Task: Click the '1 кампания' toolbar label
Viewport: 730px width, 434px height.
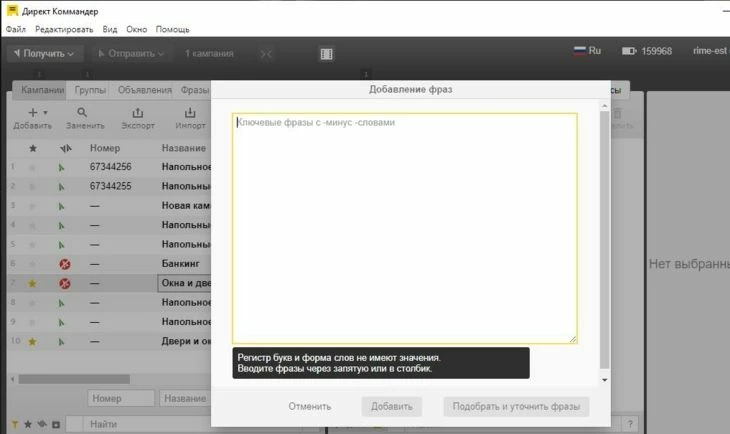Action: [209, 54]
